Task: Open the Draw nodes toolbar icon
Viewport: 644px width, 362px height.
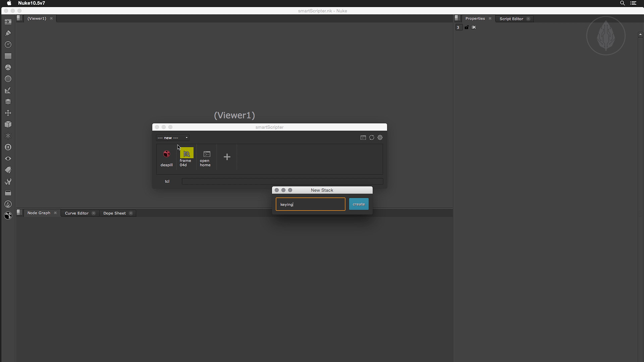Action: [8, 33]
